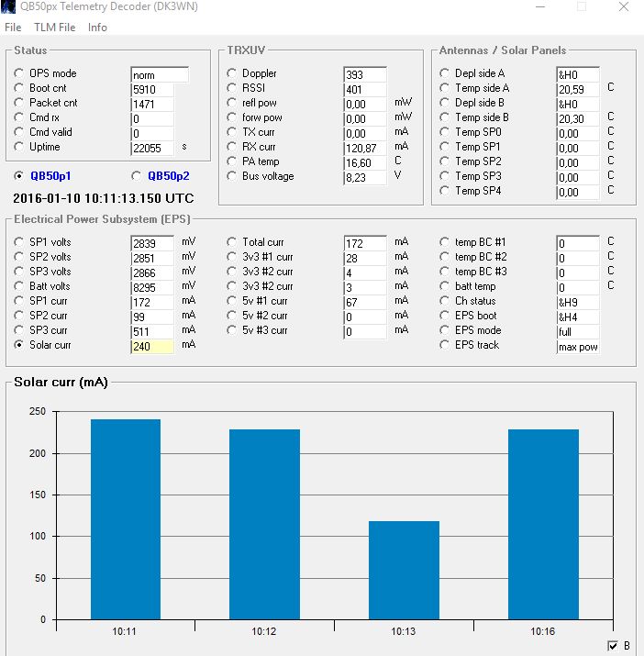Click the Boot cnt field showing 5910
The width and height of the screenshot is (644, 656).
(x=152, y=89)
